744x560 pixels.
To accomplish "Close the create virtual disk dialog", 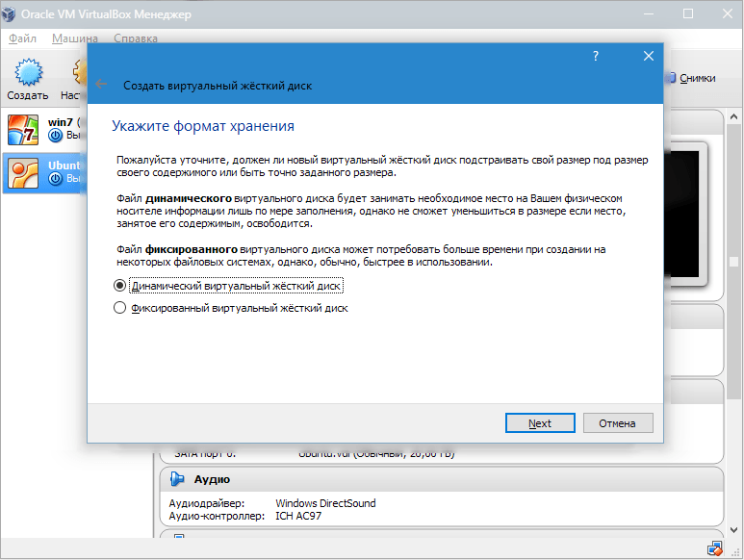I will 649,57.
